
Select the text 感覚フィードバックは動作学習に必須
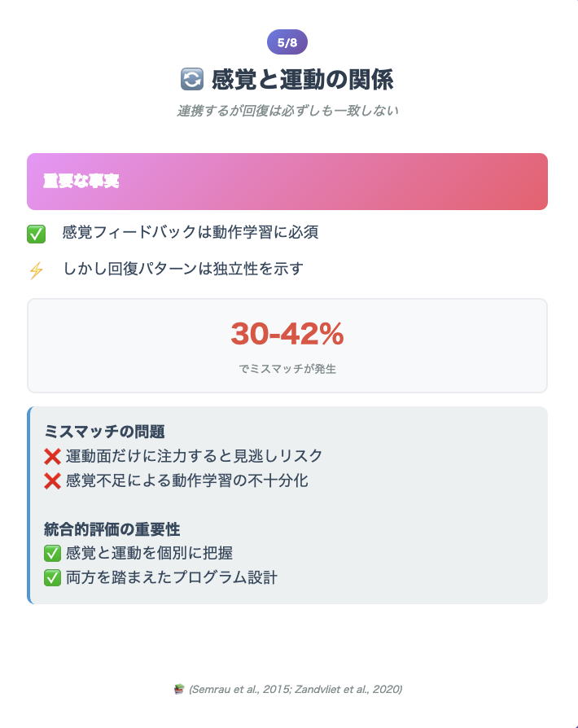tap(190, 232)
